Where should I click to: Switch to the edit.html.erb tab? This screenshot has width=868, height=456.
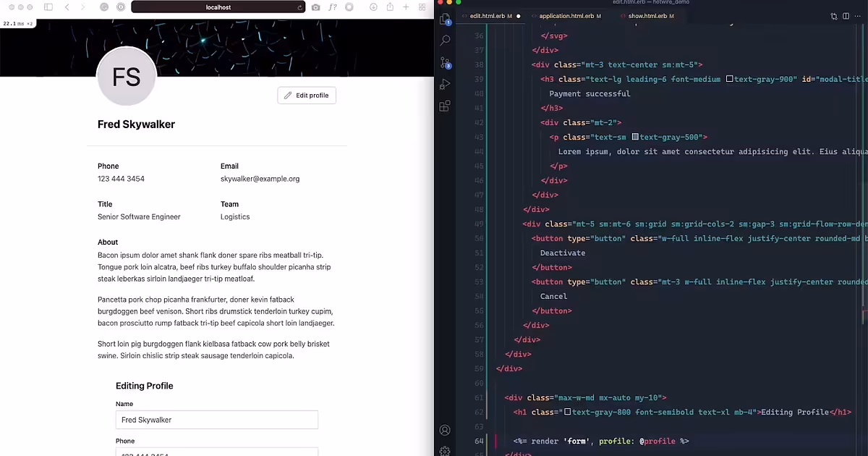coord(490,16)
